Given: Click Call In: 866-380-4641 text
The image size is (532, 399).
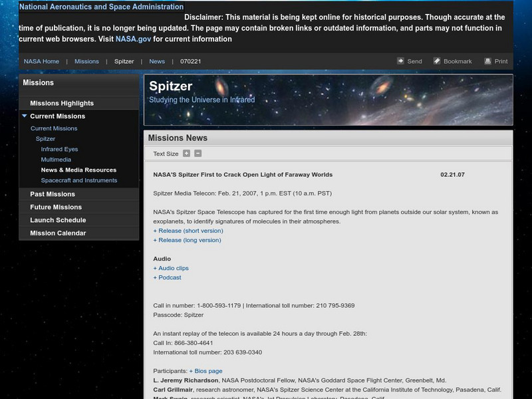Looking at the screenshot, I should (183, 343).
